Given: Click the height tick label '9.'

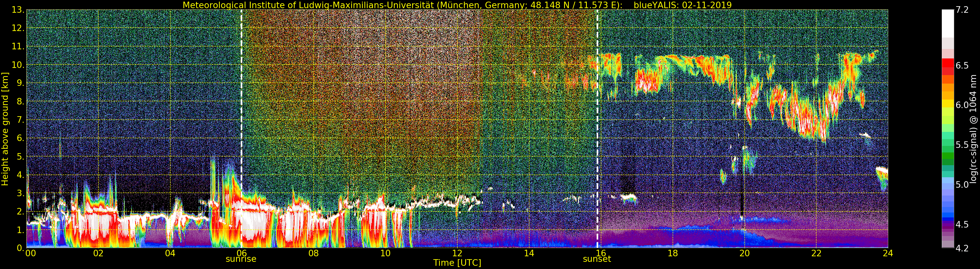Looking at the screenshot, I should [x=21, y=83].
